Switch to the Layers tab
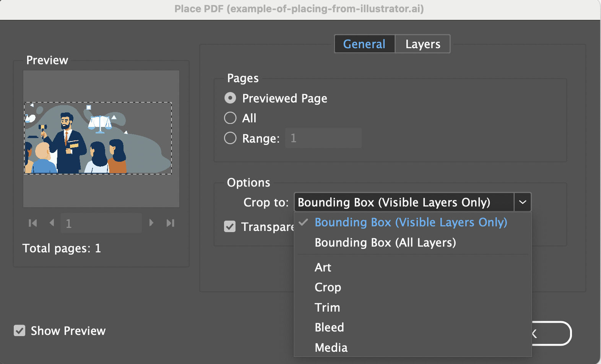Viewport: 601px width, 364px height. (423, 44)
